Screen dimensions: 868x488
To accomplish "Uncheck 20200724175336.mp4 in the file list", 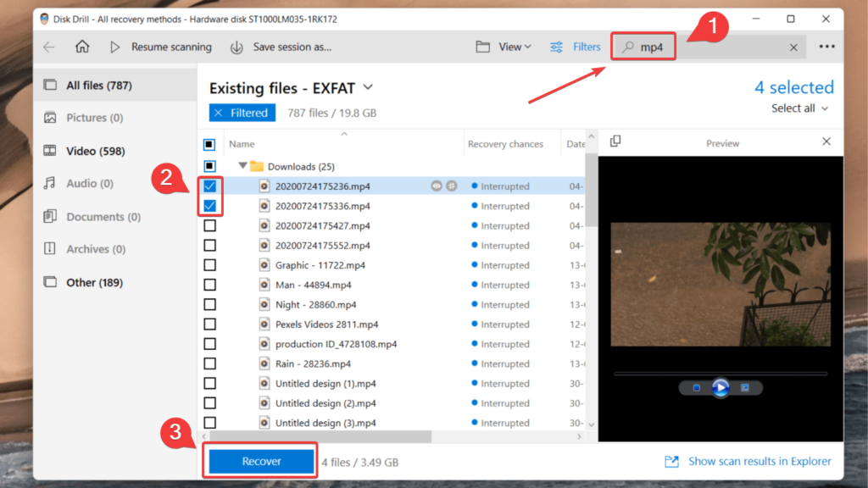I will pyautogui.click(x=209, y=205).
